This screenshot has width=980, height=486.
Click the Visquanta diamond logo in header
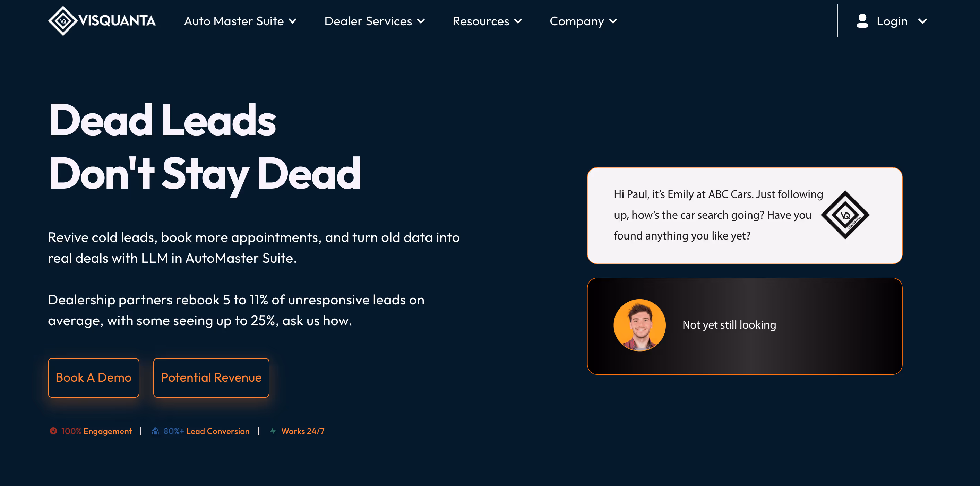pos(63,21)
